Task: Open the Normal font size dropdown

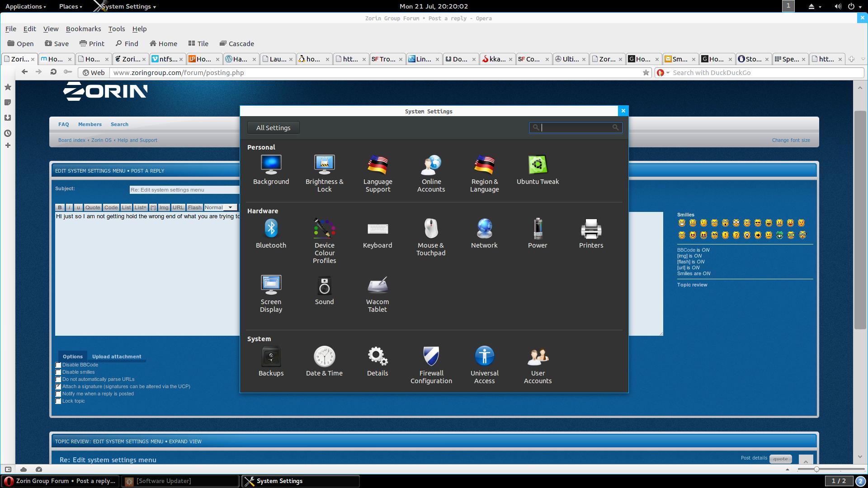Action: click(x=220, y=207)
